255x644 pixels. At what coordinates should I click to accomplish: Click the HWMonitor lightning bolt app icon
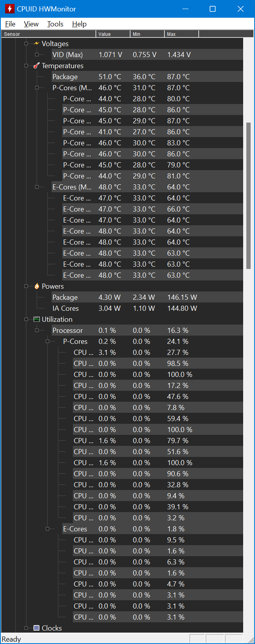9,9
